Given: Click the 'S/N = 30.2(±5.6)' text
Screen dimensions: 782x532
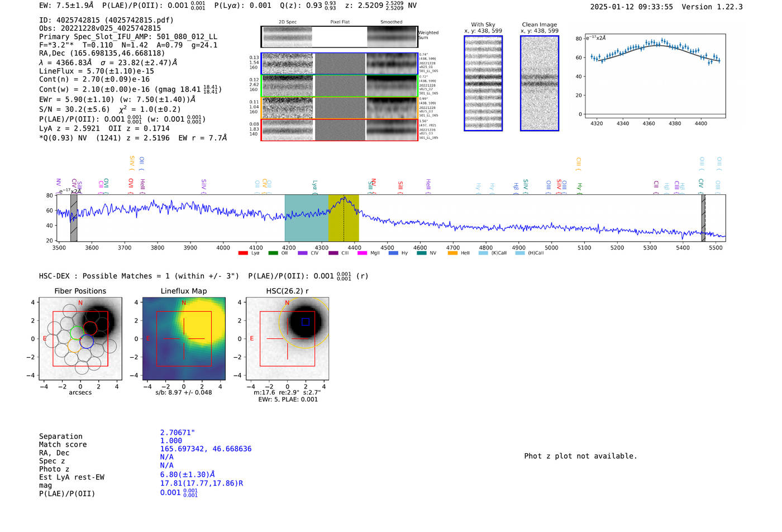Looking at the screenshot, I should pos(74,109).
